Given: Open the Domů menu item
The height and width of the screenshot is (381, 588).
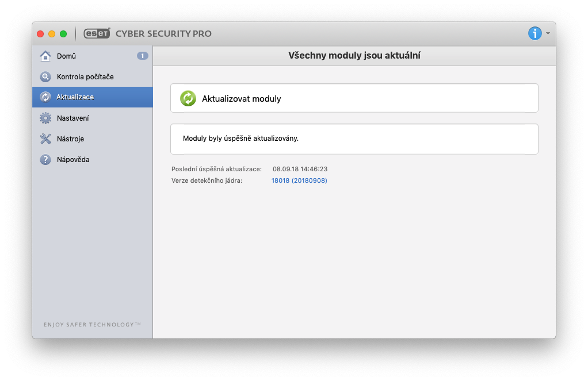Looking at the screenshot, I should click(x=66, y=56).
